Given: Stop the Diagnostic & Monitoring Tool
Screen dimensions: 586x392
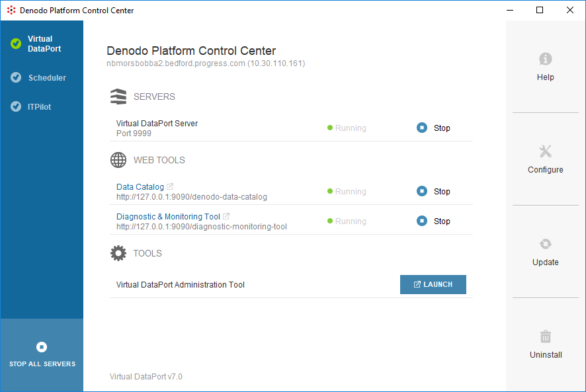Looking at the screenshot, I should pos(434,221).
